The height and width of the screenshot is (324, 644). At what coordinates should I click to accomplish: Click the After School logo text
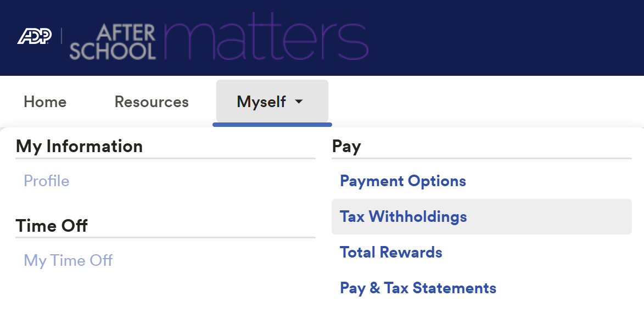[113, 42]
